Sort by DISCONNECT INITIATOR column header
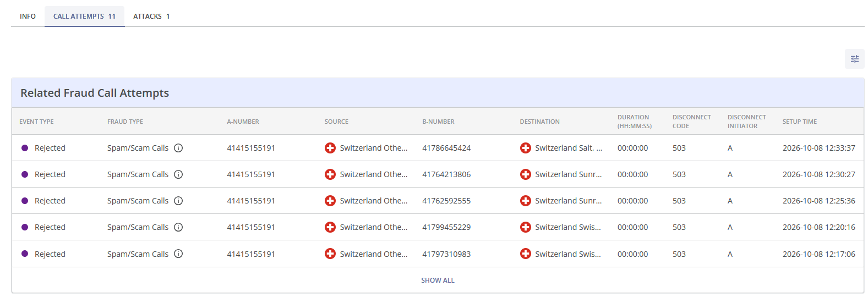 coord(747,122)
